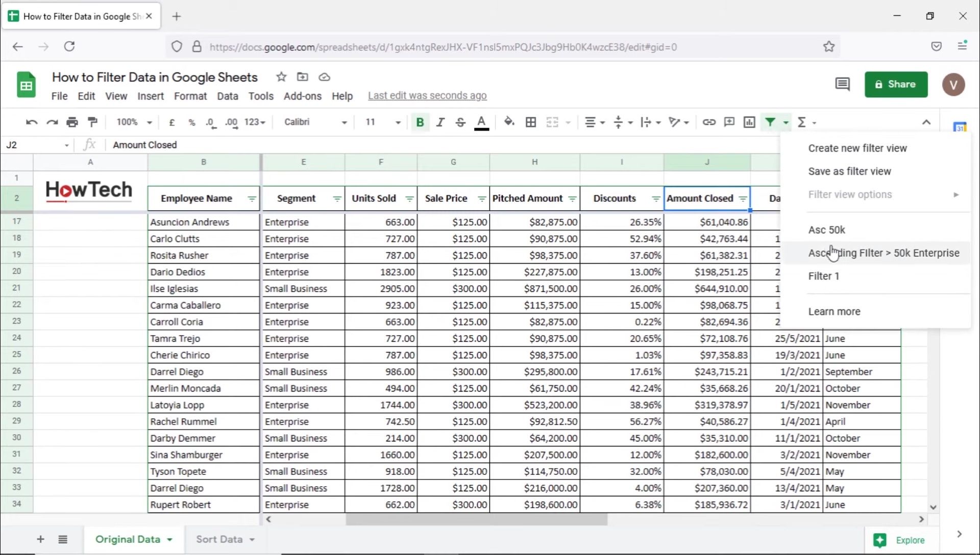Toggle the filter funnel icon
This screenshot has height=555, width=980.
(x=770, y=122)
